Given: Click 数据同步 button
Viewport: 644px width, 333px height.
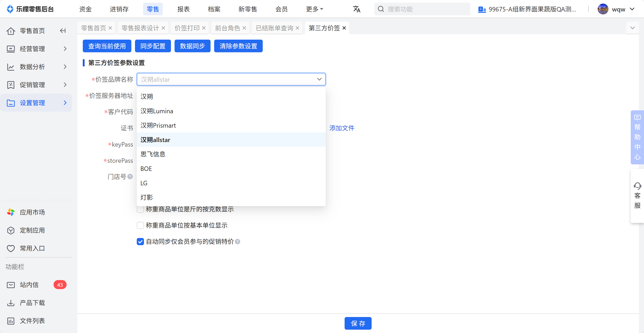Looking at the screenshot, I should coord(192,46).
